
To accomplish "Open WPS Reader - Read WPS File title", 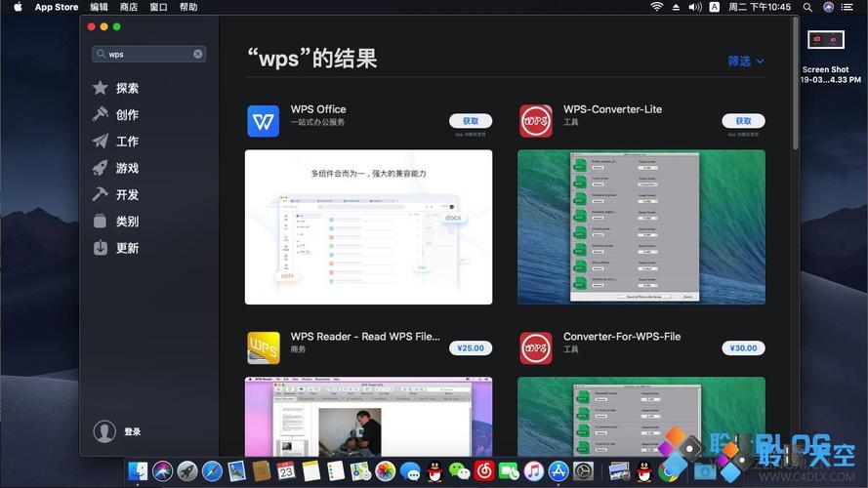I will 365,337.
